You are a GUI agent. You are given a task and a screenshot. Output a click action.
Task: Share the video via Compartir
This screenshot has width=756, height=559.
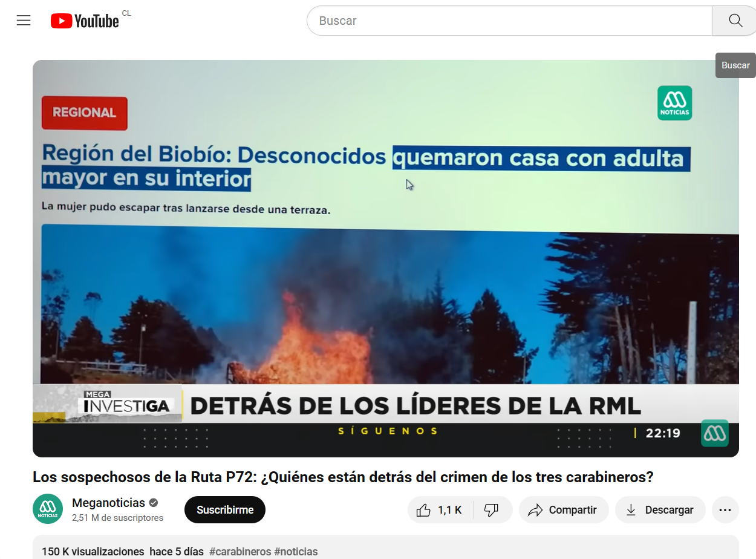[562, 510]
